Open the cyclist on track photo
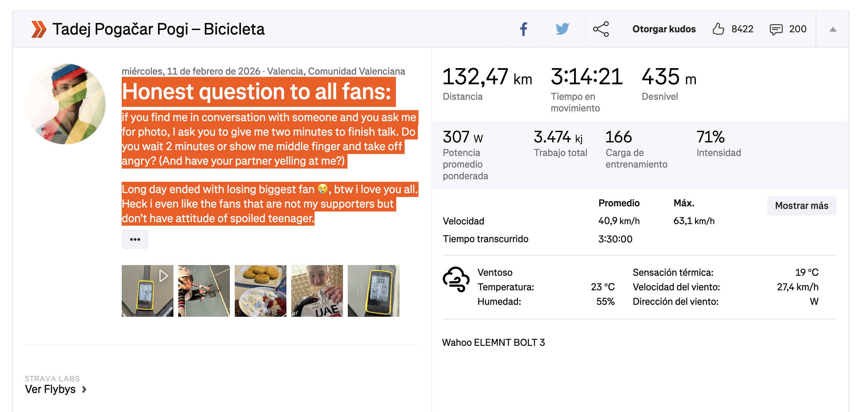This screenshot has width=868, height=412. (204, 290)
